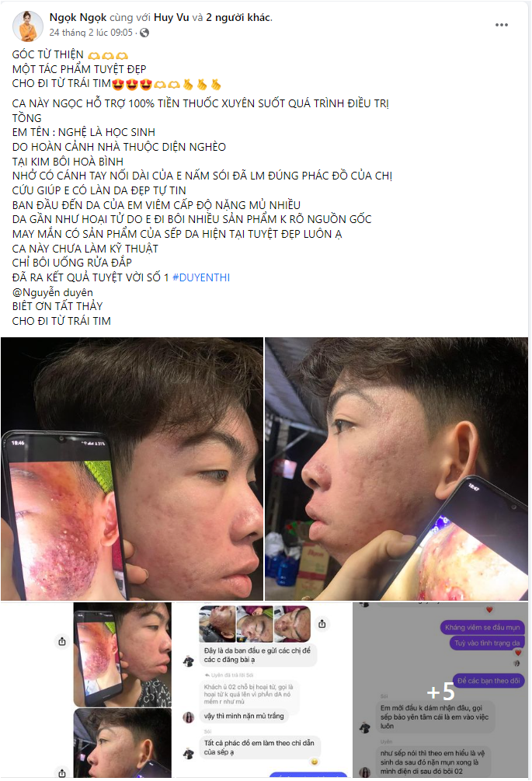Open post timestamp 24 tháng 2 lúc 09:05
The height and width of the screenshot is (781, 532).
(x=91, y=33)
